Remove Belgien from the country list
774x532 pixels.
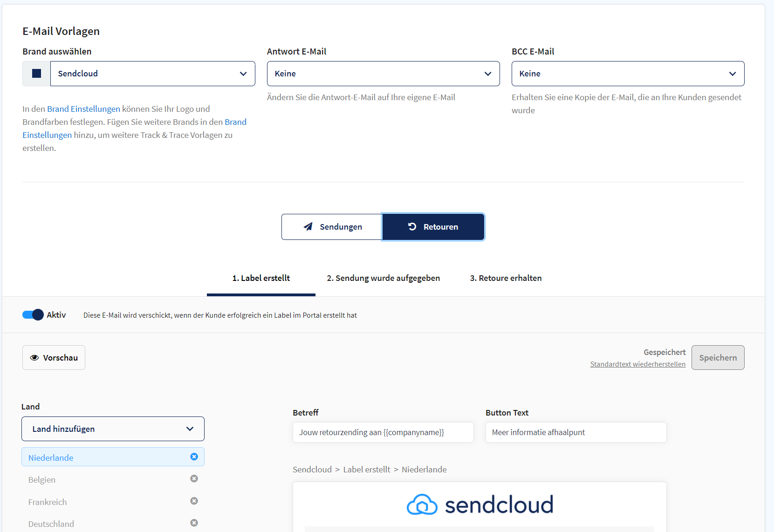point(194,478)
